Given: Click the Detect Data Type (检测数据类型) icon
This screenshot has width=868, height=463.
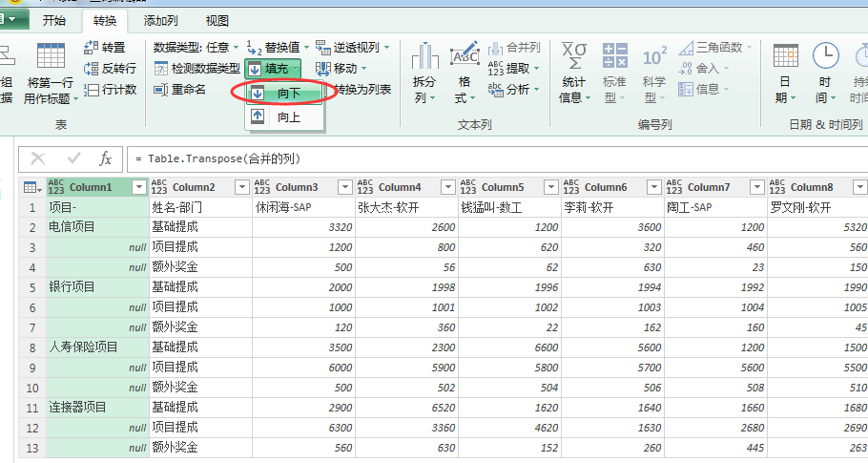Looking at the screenshot, I should point(161,69).
